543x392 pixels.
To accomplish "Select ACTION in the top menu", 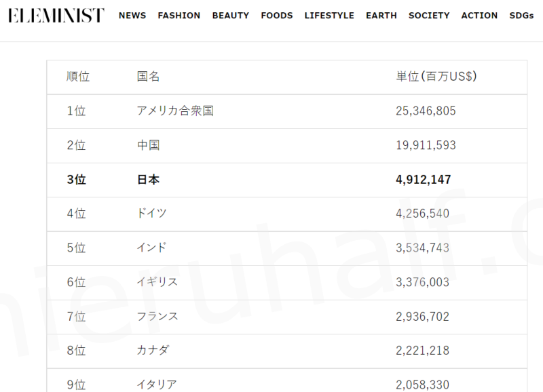I will [x=479, y=16].
